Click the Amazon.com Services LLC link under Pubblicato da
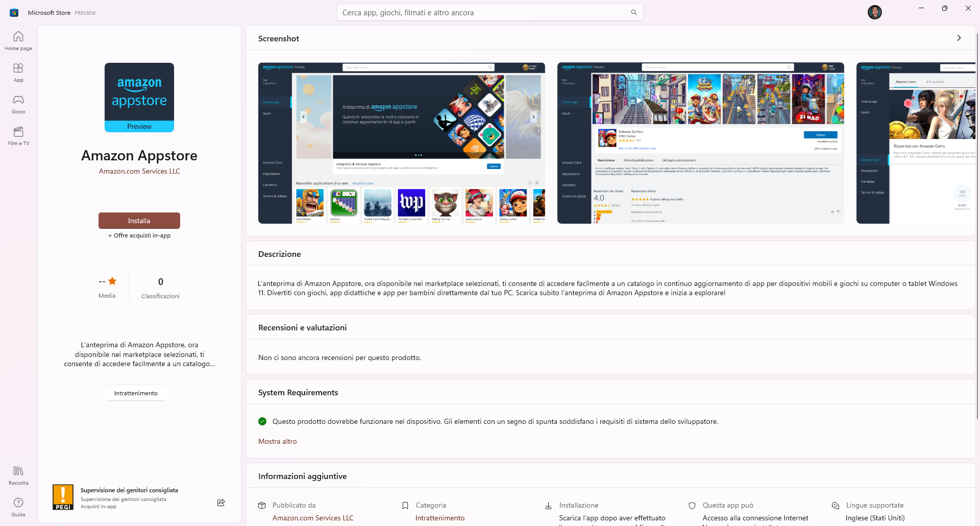This screenshot has height=526, width=980. pyautogui.click(x=312, y=518)
